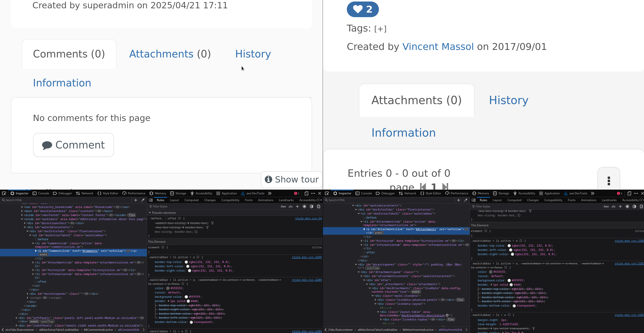
Task: Open Console tab in left DevTools
Action: [41, 193]
